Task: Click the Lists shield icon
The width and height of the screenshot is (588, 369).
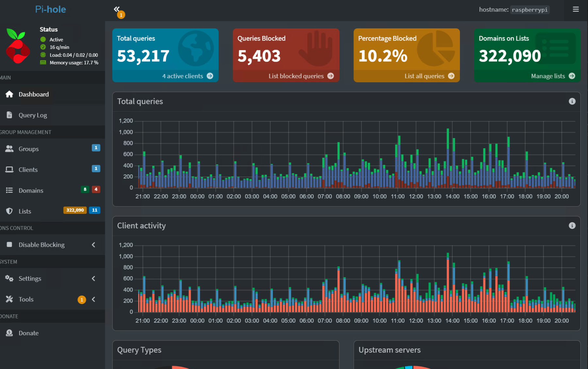Action: (9, 211)
